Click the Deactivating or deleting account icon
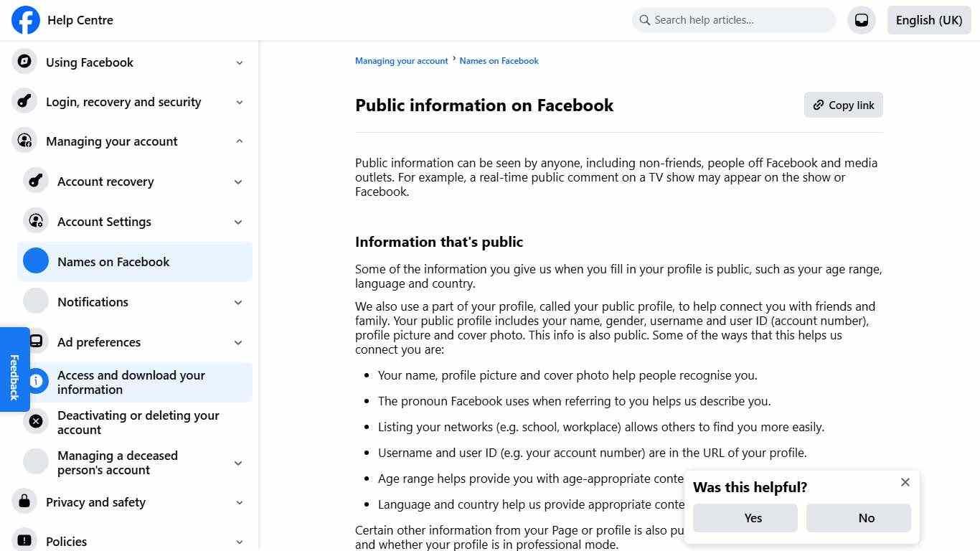Viewport: 980px width, 551px height. (35, 421)
